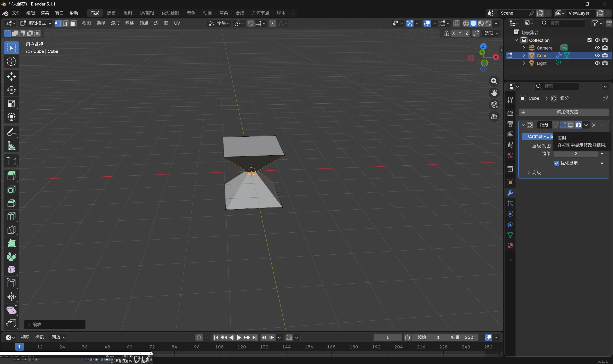Expand the Camera item in outliner
This screenshot has height=364, width=613.
(523, 48)
